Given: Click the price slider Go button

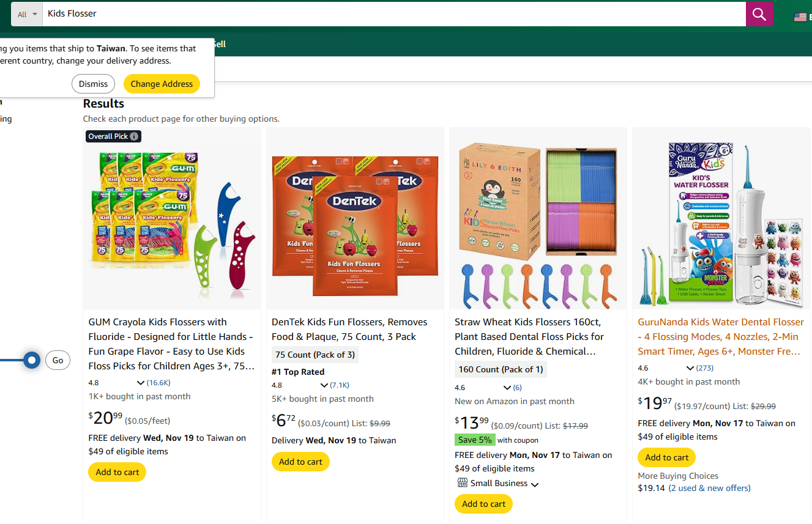Looking at the screenshot, I should (58, 360).
